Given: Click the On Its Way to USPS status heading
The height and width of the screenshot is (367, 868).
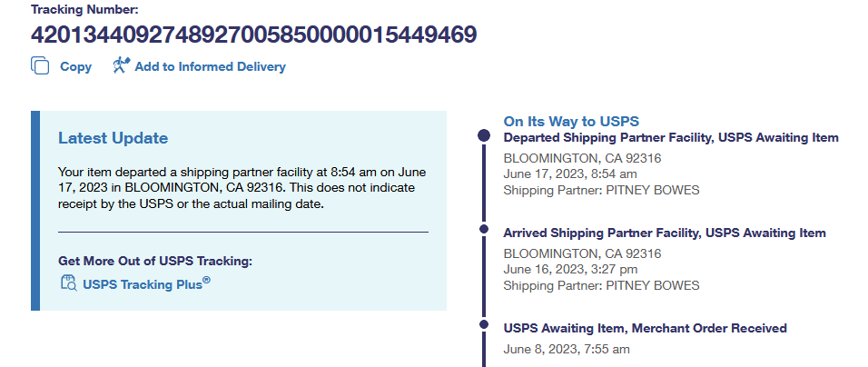Looking at the screenshot, I should pos(571,121).
